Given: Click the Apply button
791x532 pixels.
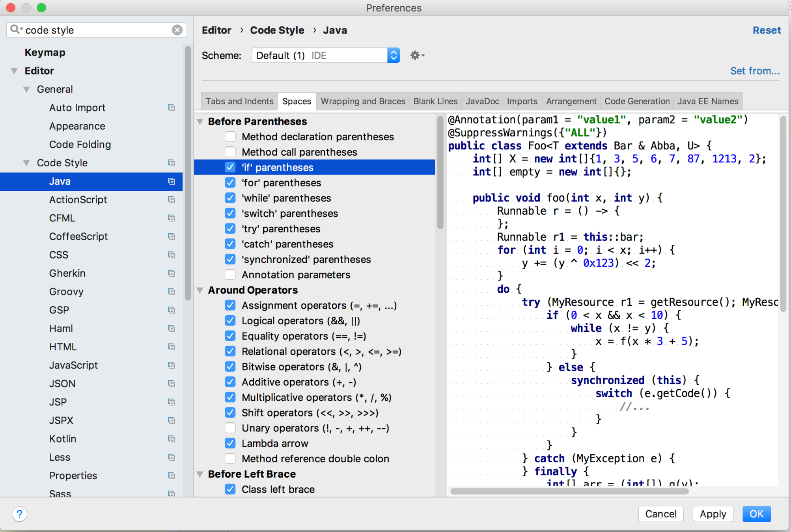Looking at the screenshot, I should tap(712, 514).
